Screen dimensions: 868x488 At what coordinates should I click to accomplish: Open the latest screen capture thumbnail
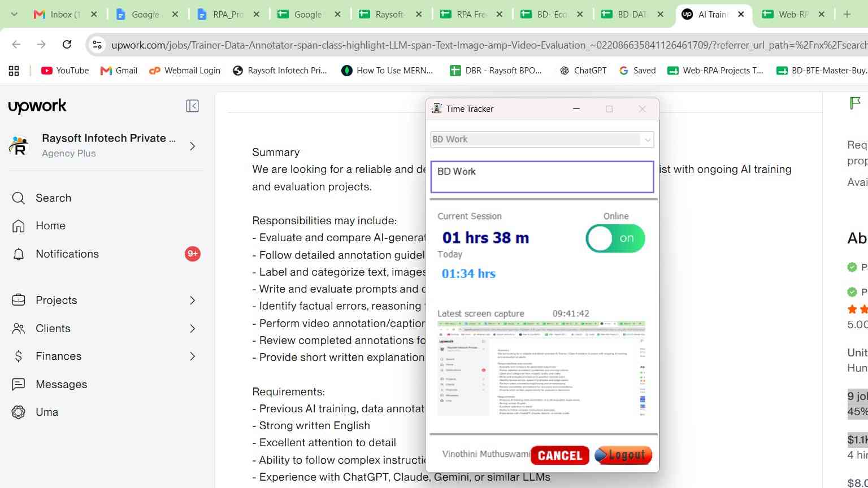click(541, 369)
